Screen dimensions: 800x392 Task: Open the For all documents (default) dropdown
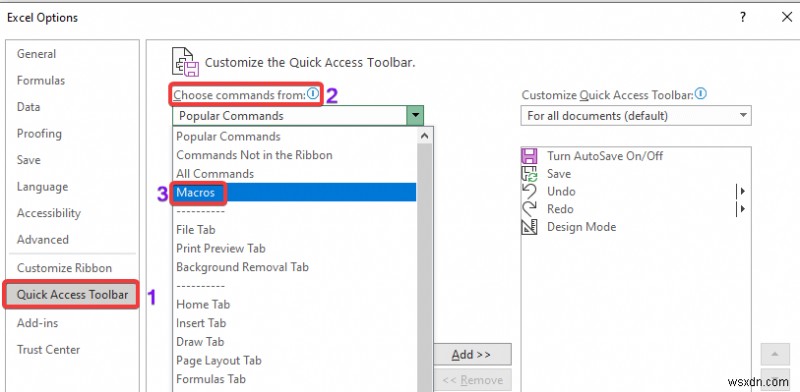[x=636, y=115]
